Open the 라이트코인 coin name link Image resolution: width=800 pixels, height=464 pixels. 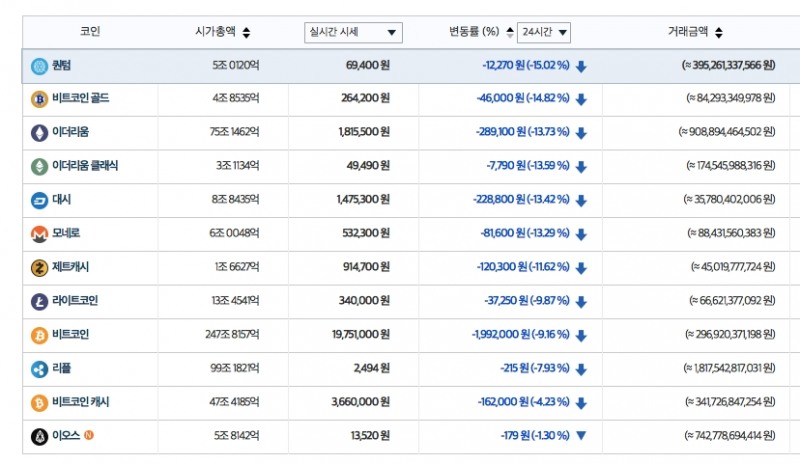point(75,300)
